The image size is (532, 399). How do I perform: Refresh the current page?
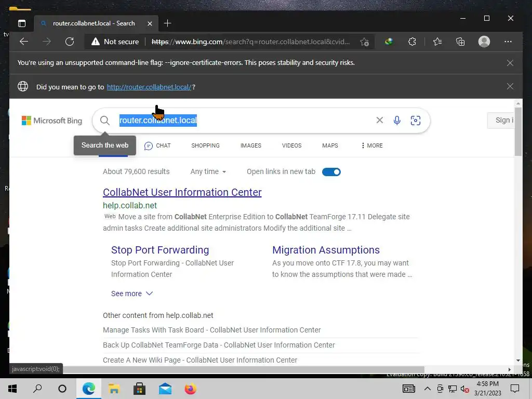(x=70, y=42)
